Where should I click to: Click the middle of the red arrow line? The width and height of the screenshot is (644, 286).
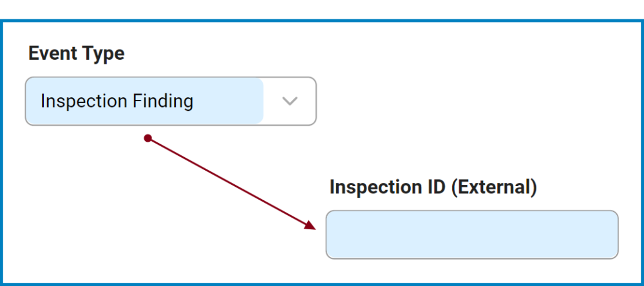229,181
